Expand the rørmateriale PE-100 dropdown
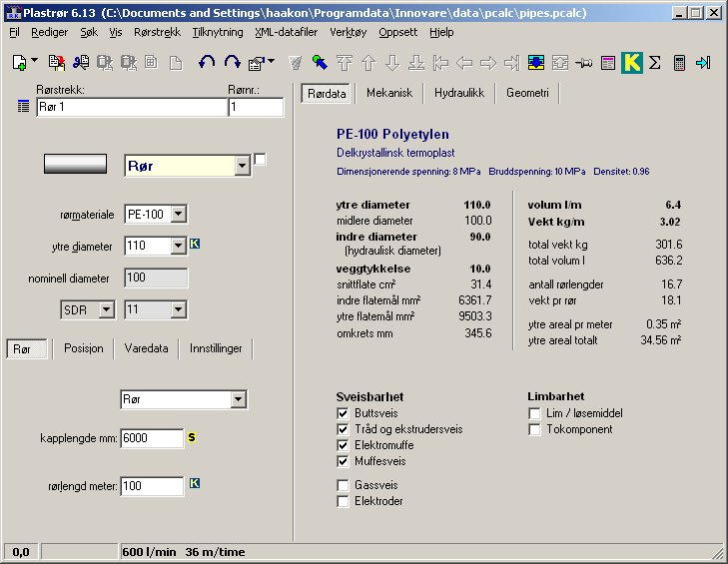Image resolution: width=728 pixels, height=564 pixels. pos(179,215)
